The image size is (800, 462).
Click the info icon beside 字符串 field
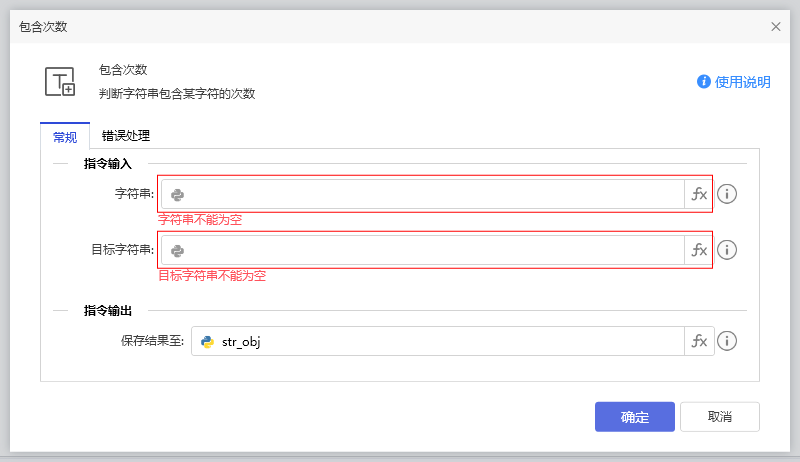[x=728, y=194]
